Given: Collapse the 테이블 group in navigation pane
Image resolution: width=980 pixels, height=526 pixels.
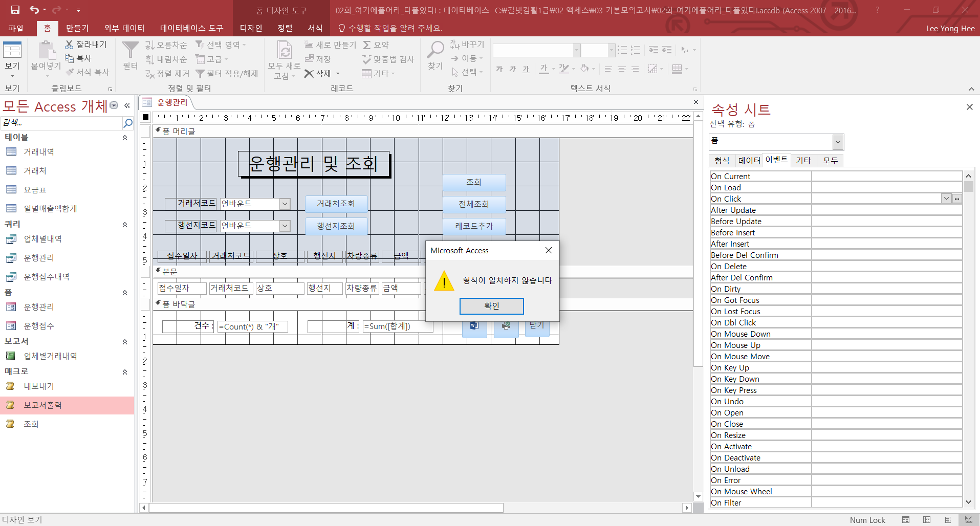Looking at the screenshot, I should [x=125, y=138].
